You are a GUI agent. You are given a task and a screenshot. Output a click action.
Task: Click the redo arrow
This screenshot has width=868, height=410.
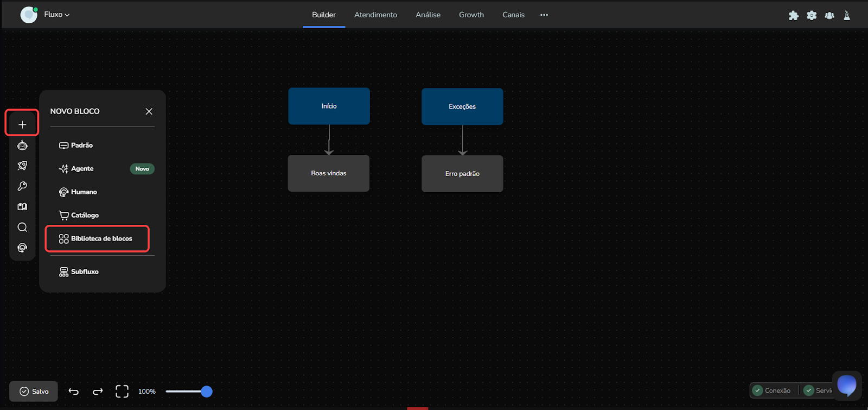(98, 392)
